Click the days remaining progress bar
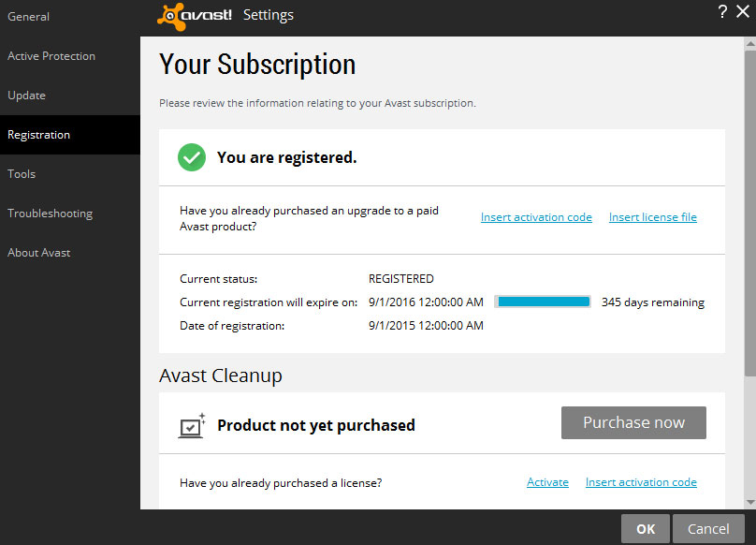The height and width of the screenshot is (545, 756). pyautogui.click(x=543, y=302)
